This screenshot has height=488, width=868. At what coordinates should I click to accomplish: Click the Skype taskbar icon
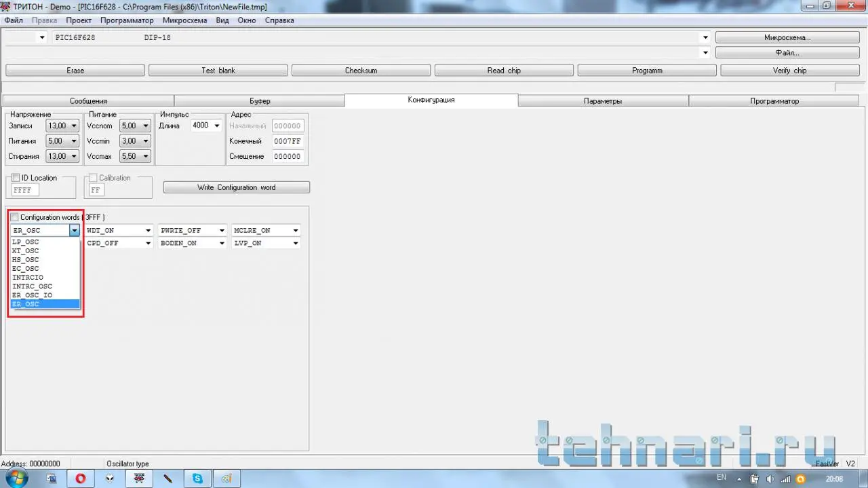click(197, 478)
